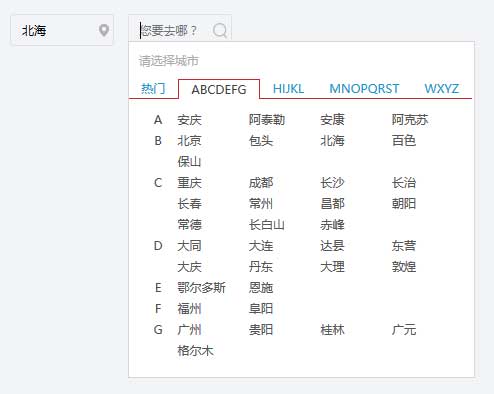Pick 格尔木 from the G group

(x=195, y=351)
